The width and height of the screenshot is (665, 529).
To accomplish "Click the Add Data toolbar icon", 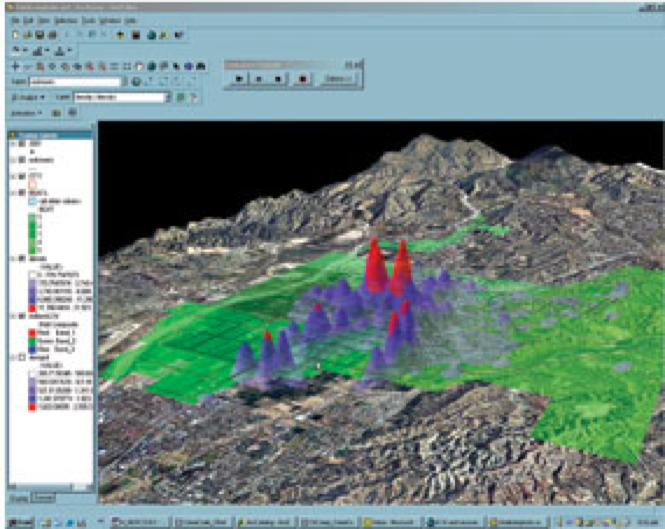I will coord(120,33).
